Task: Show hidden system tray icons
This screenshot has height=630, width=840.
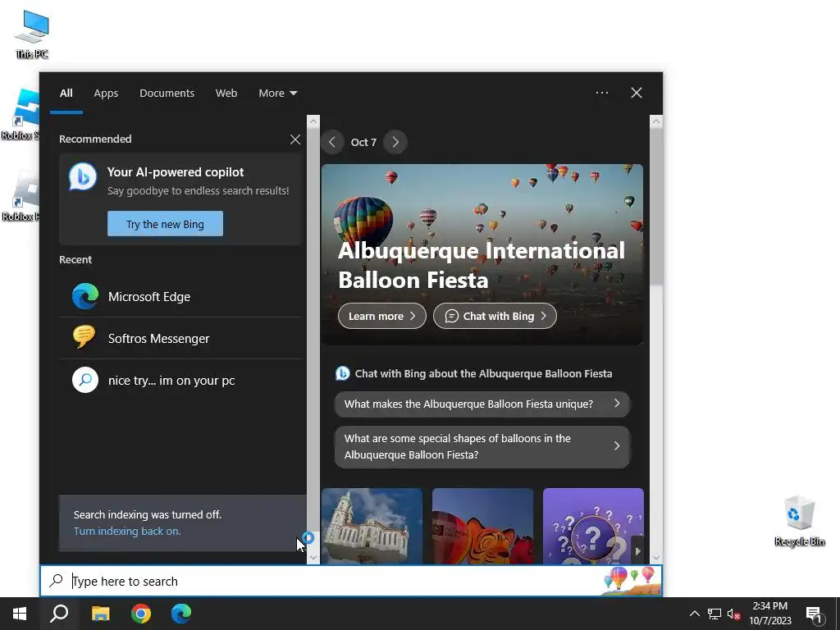Action: [694, 614]
